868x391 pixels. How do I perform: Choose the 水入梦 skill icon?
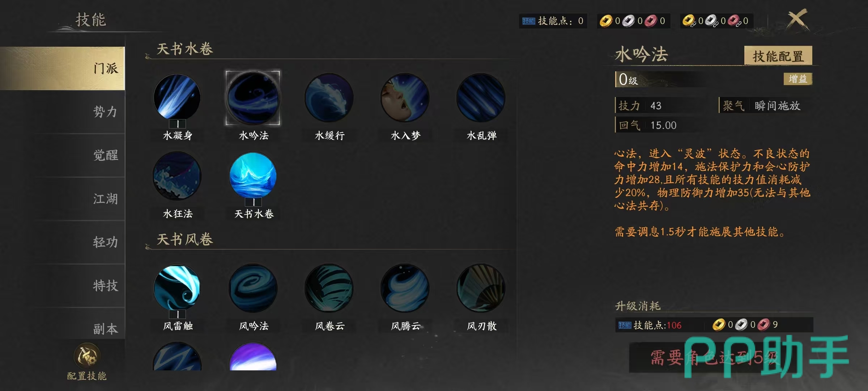click(405, 97)
